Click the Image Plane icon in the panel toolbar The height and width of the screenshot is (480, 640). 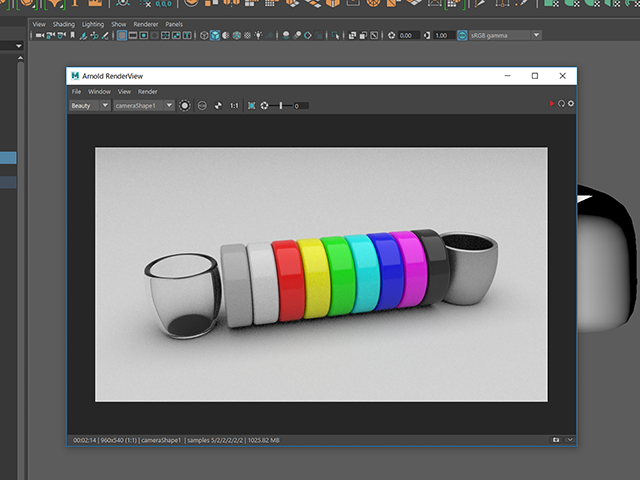click(84, 36)
